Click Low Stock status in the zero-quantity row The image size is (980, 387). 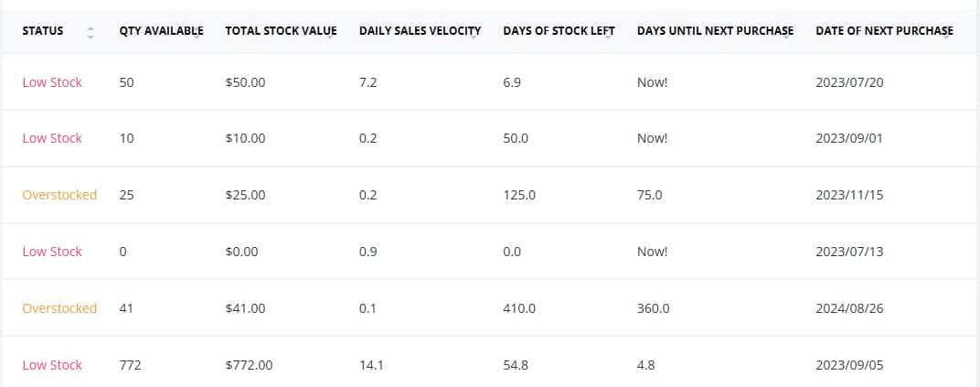[52, 252]
